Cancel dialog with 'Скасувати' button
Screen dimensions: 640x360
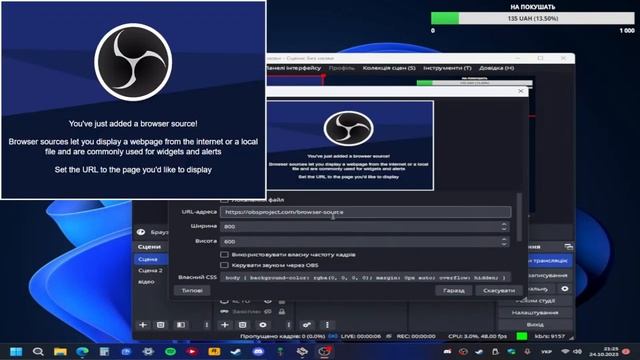tap(499, 291)
